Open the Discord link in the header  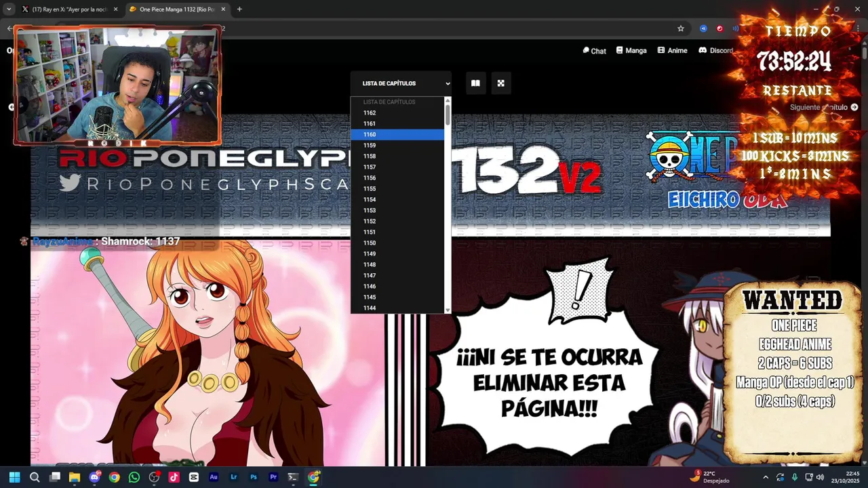coord(716,51)
